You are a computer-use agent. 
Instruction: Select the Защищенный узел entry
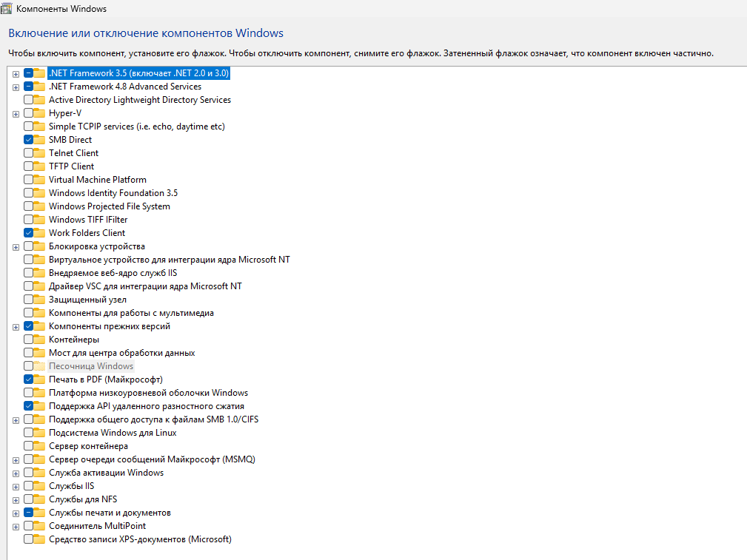point(87,300)
